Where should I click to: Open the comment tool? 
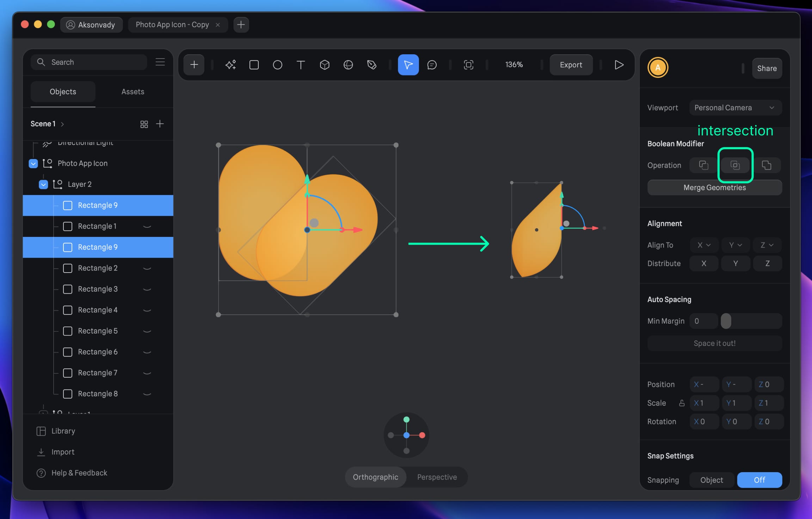[432, 65]
